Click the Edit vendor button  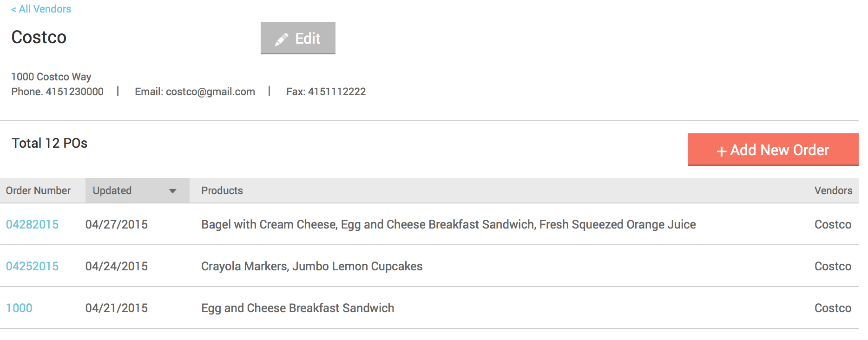click(298, 38)
